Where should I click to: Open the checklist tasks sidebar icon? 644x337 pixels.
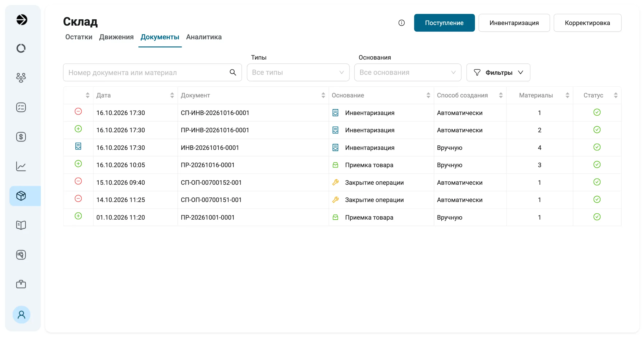point(21,107)
